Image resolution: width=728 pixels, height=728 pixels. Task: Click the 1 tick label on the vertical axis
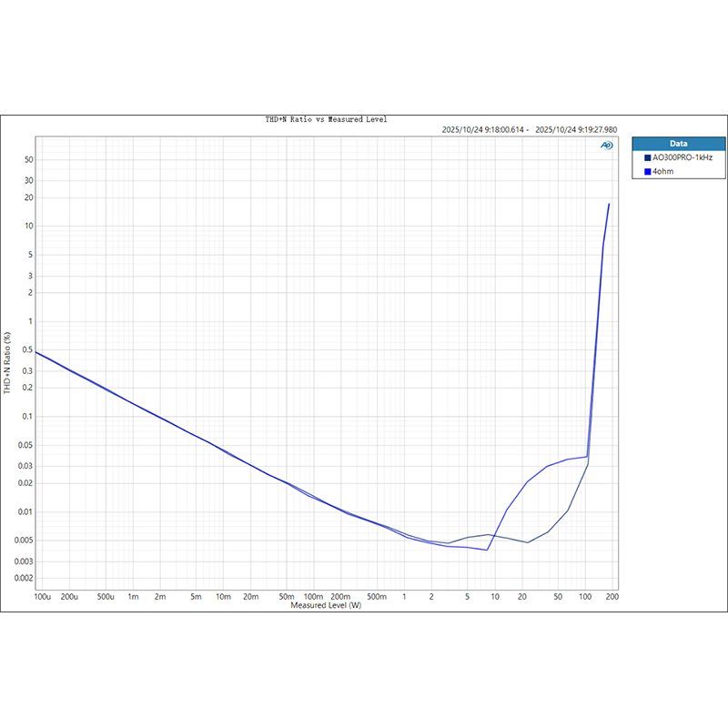(x=30, y=321)
